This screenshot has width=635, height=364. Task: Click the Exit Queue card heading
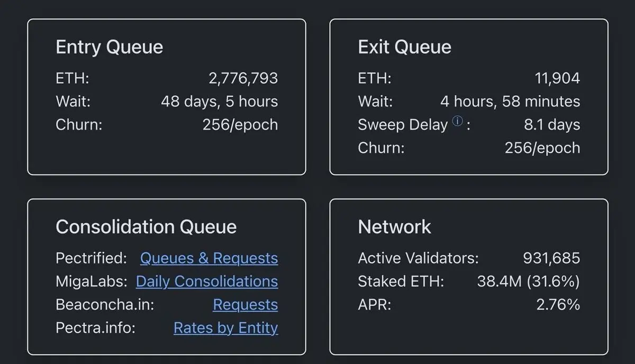coord(405,47)
